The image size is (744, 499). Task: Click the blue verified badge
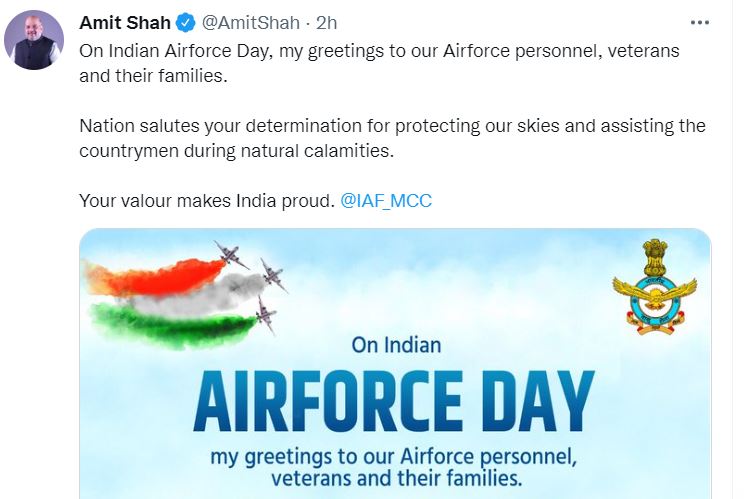[x=186, y=24]
